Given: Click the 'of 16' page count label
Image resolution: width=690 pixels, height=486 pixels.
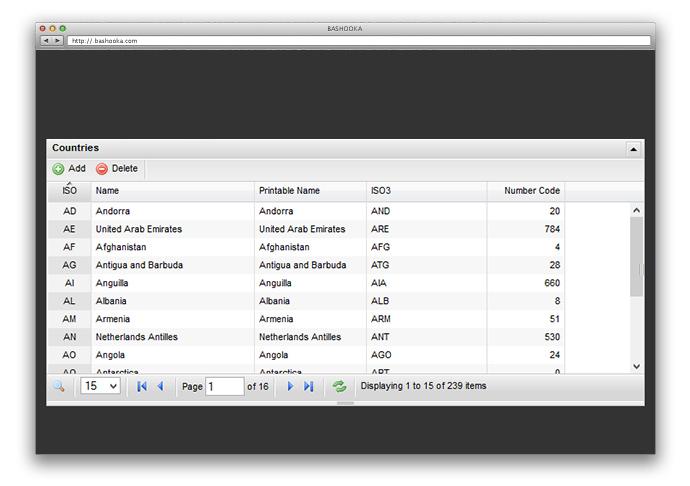Looking at the screenshot, I should click(x=257, y=387).
